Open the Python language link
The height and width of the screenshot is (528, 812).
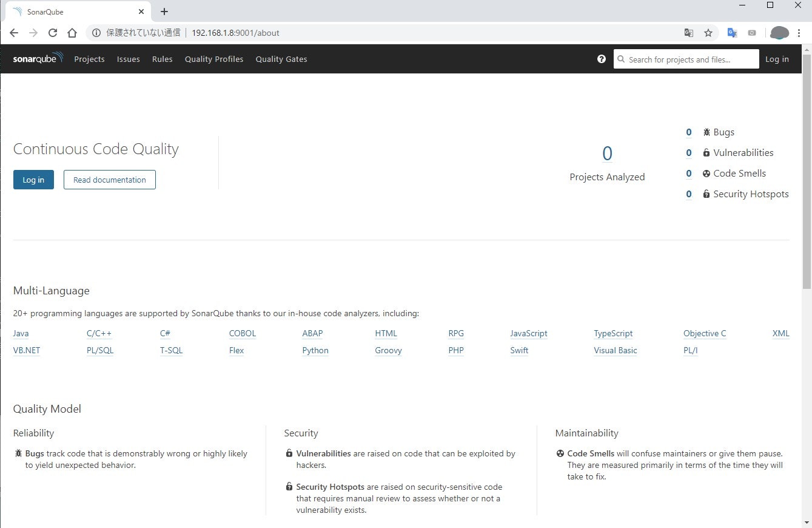point(315,350)
